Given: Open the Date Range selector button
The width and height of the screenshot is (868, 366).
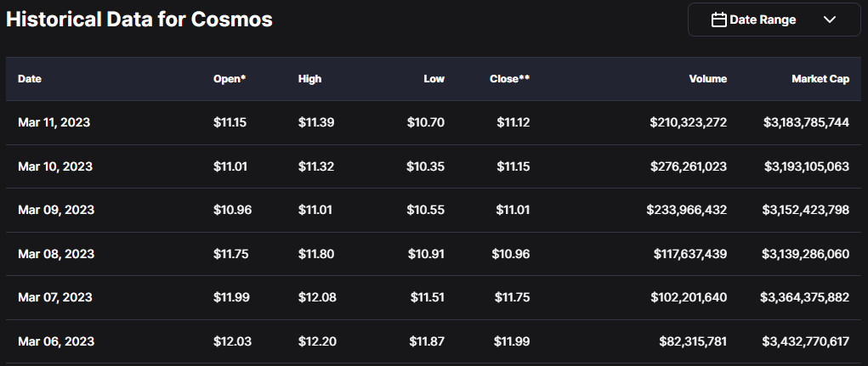Looking at the screenshot, I should (x=774, y=20).
